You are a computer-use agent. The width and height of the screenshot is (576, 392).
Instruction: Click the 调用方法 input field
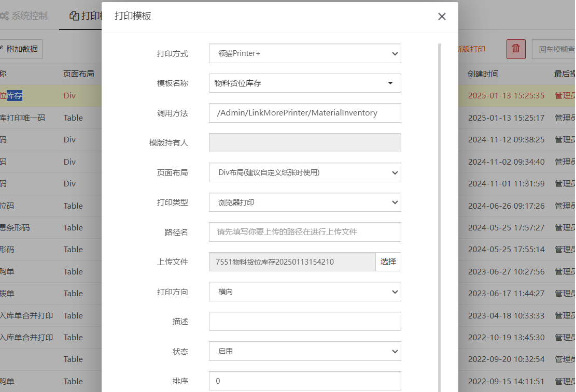(x=305, y=113)
